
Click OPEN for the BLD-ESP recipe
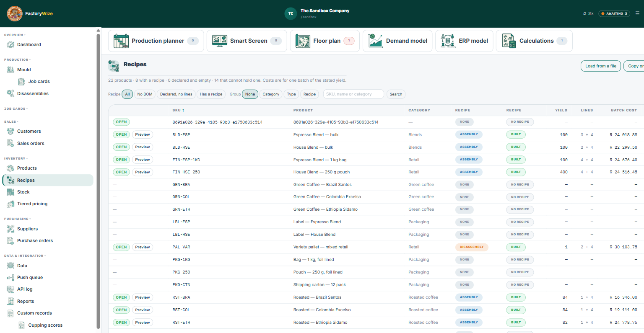pos(121,134)
